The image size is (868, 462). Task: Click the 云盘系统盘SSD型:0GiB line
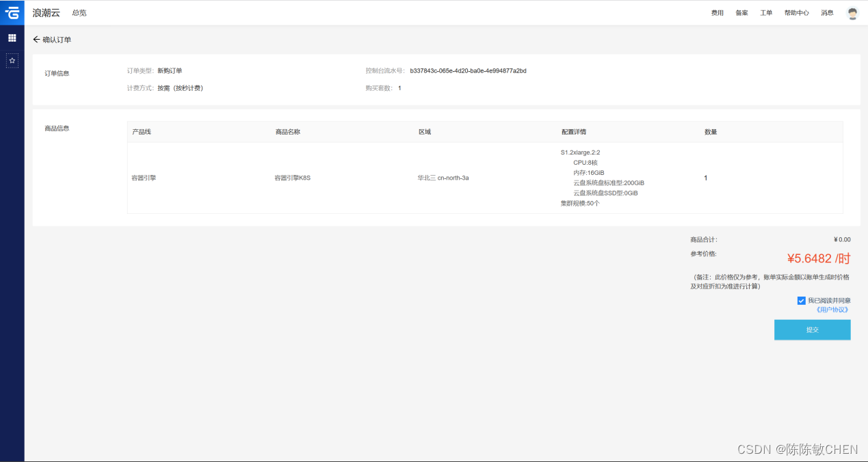605,193
